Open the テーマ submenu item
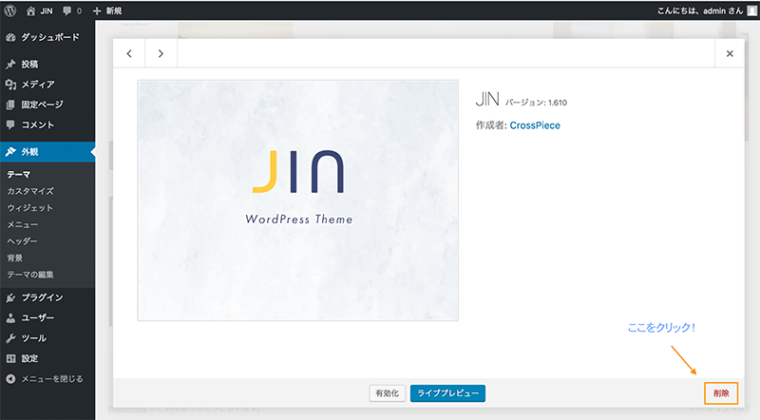Viewport: 760px width, 420px height. click(x=19, y=174)
